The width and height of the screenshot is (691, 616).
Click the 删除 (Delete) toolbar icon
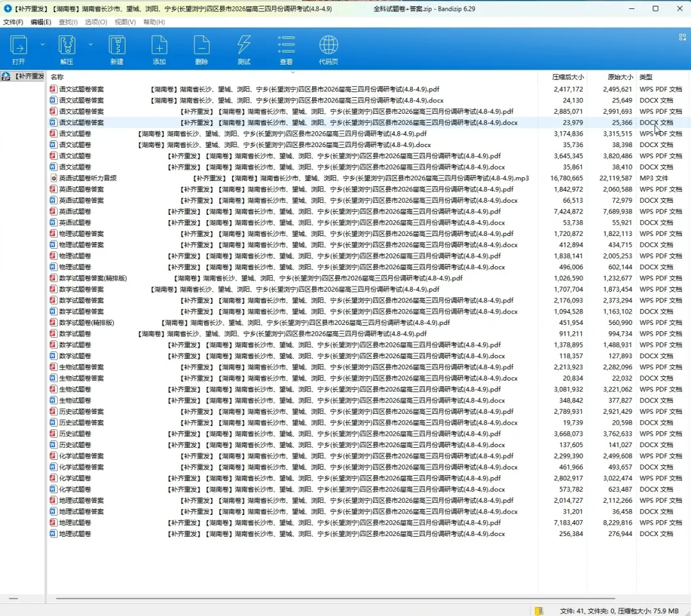pos(202,50)
